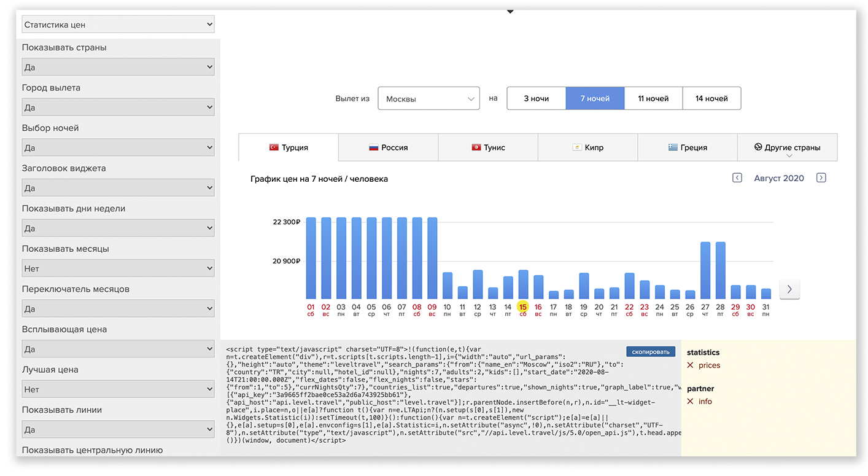Open Заголовок виджета dropdown
Screen dimensions: 868x476
(x=118, y=188)
